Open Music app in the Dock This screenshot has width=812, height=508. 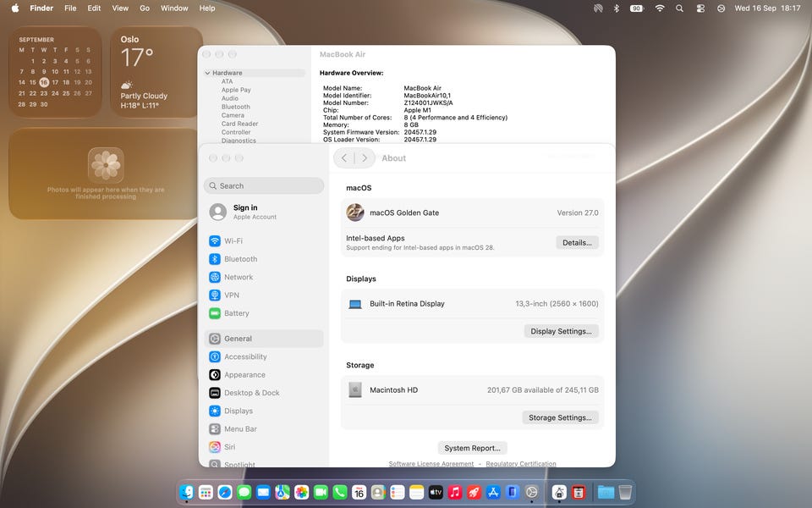tap(455, 491)
